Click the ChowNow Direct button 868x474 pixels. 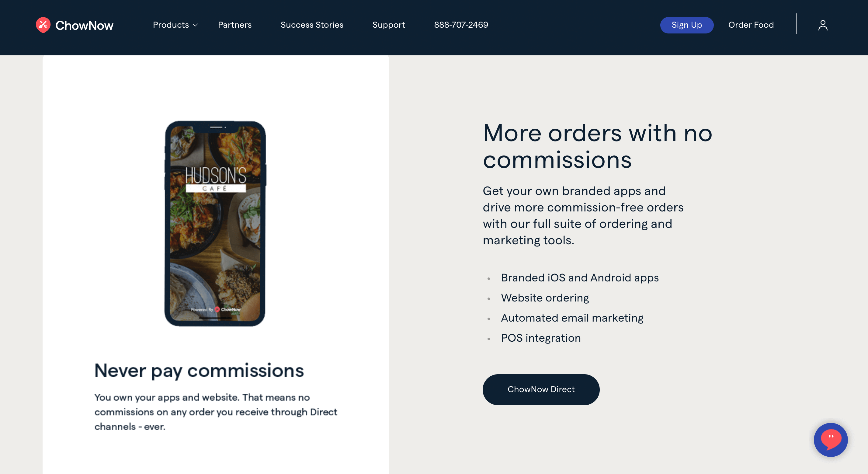541,389
